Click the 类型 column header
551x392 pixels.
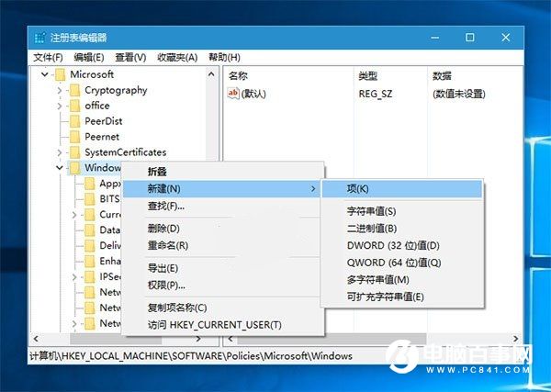367,75
